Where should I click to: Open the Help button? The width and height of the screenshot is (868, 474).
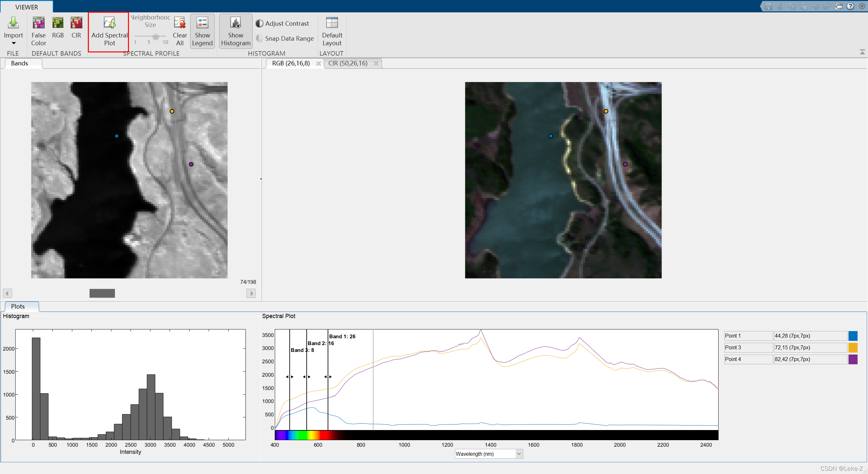[850, 6]
